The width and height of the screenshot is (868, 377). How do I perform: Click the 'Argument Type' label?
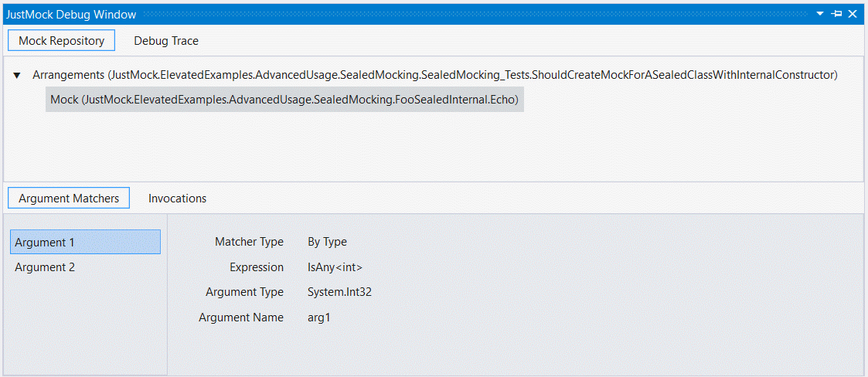click(x=244, y=292)
